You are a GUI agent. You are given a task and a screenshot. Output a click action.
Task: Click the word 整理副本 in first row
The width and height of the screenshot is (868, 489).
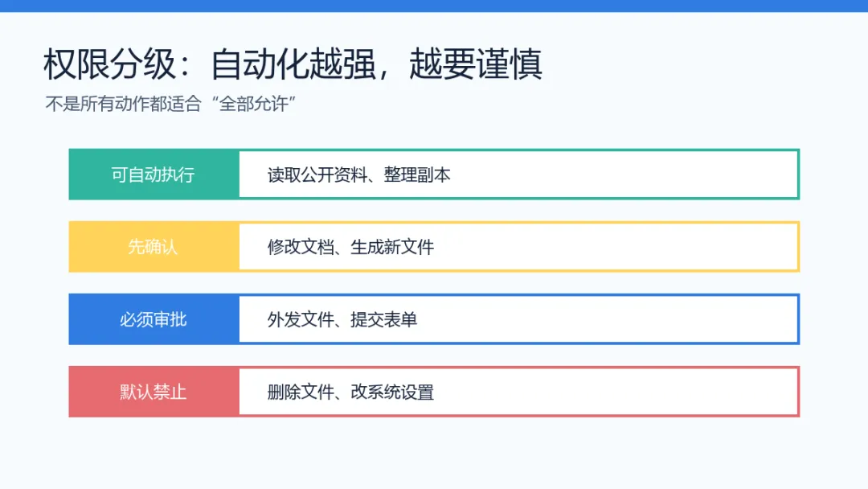pyautogui.click(x=417, y=175)
